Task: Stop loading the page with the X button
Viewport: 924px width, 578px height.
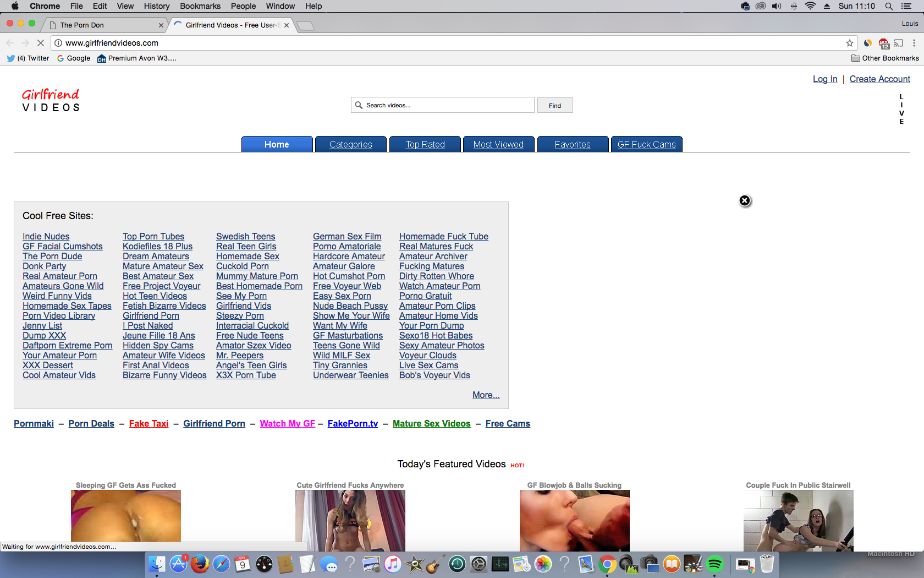Action: click(x=40, y=43)
